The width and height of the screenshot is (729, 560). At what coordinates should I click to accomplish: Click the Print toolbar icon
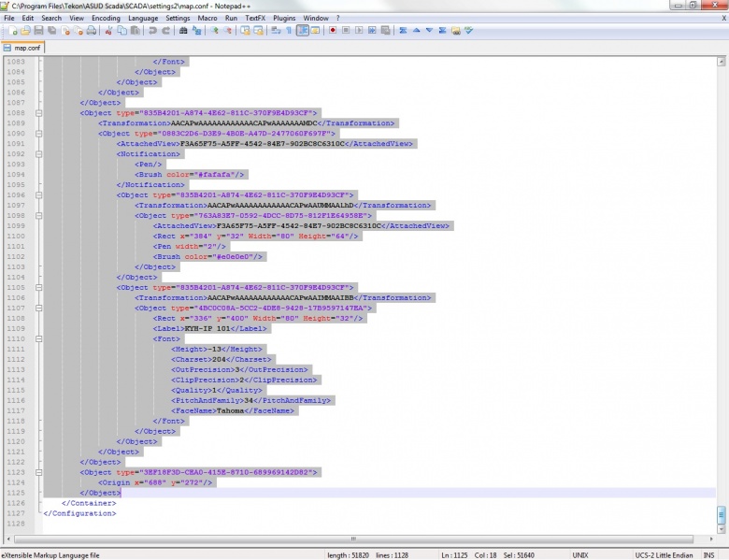click(x=92, y=31)
